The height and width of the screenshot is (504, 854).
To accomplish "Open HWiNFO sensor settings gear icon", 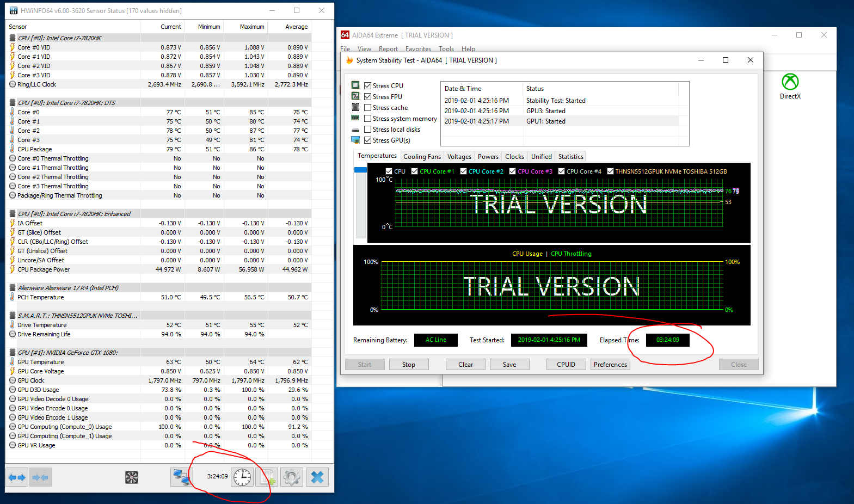I will click(292, 477).
